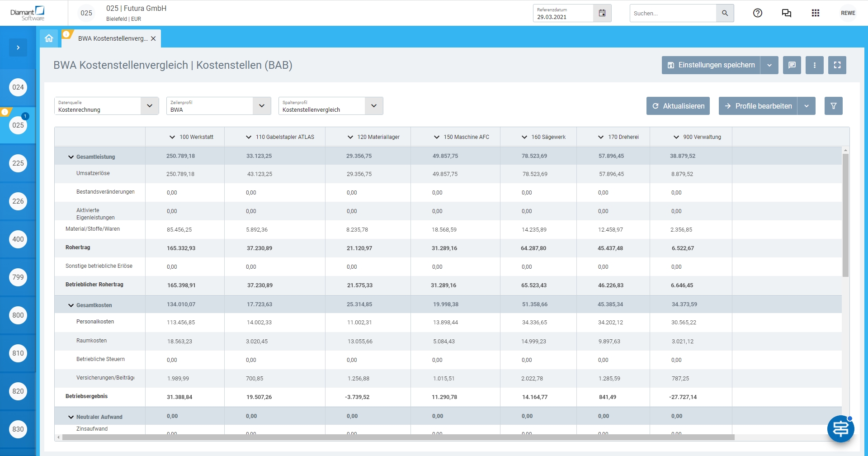Open the three-dot more options menu
868x456 pixels.
pyautogui.click(x=815, y=65)
